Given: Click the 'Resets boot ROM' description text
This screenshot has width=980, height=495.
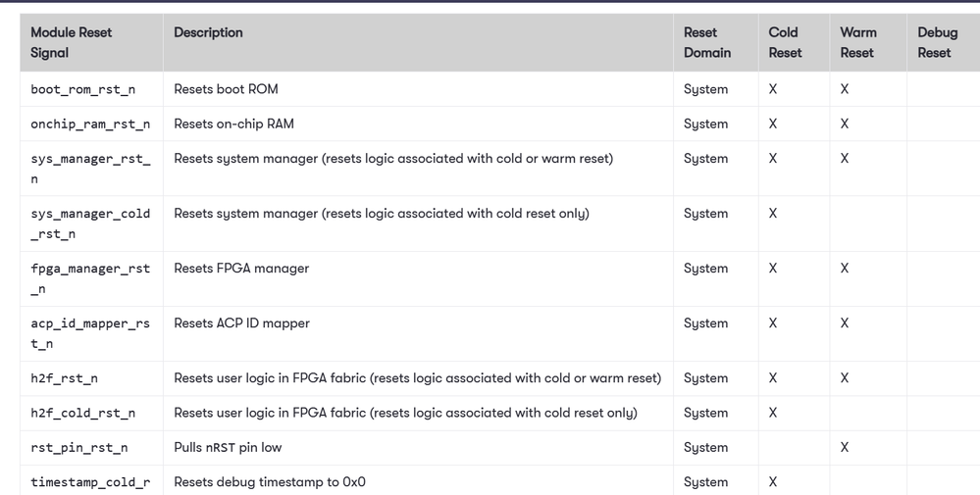Looking at the screenshot, I should click(227, 88).
